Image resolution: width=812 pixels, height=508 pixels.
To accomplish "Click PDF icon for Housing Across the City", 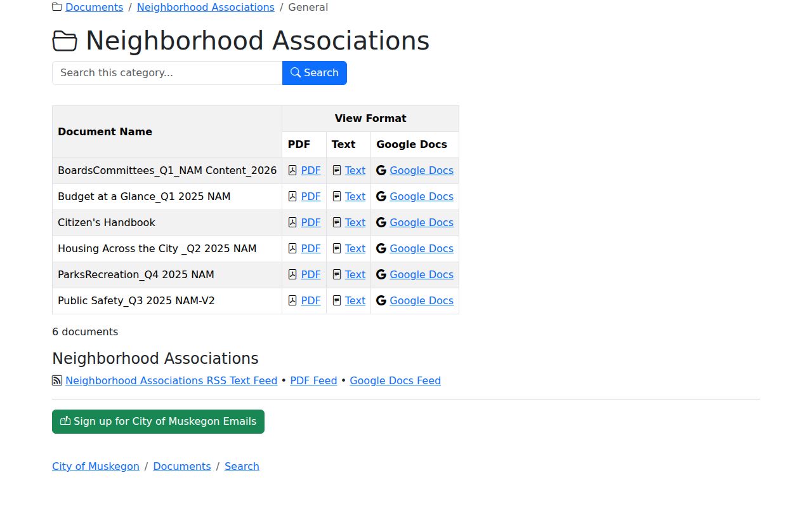I will pos(292,248).
